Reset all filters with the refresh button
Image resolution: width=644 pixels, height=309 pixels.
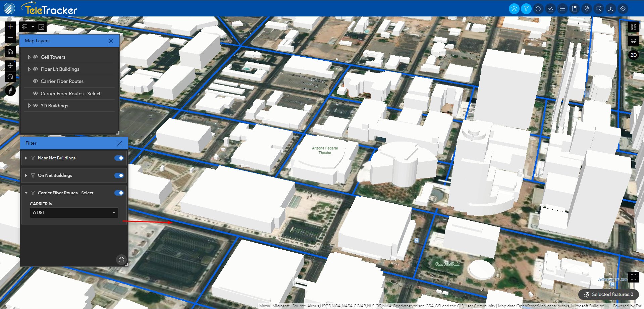pos(121,259)
